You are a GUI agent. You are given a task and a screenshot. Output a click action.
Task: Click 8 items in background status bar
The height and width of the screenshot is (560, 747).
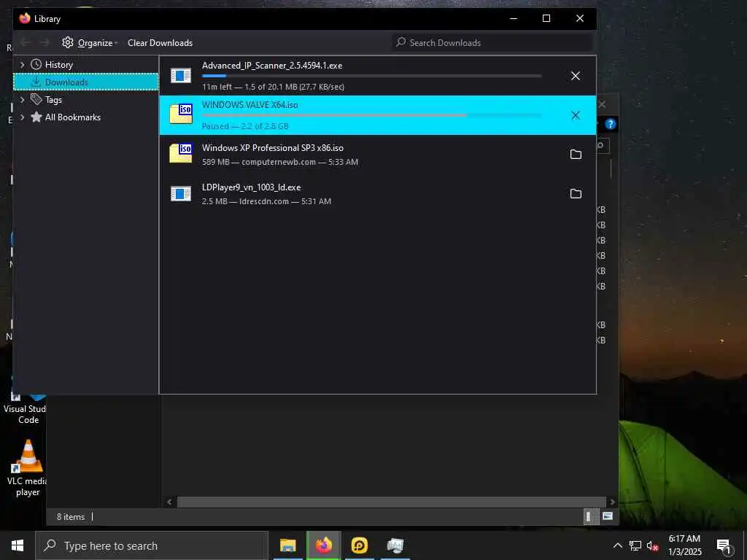71,517
